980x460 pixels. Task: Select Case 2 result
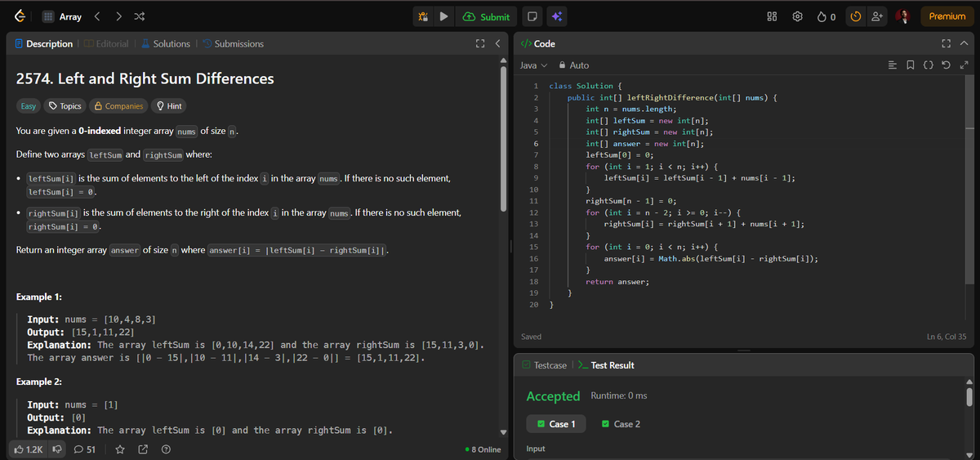click(621, 424)
